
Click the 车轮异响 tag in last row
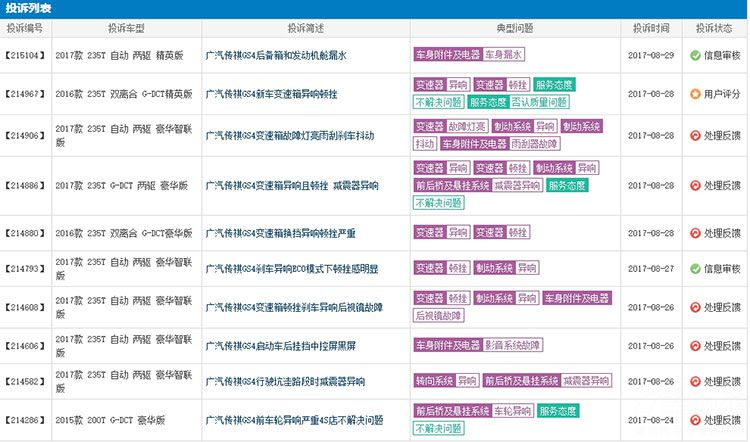pyautogui.click(x=513, y=411)
